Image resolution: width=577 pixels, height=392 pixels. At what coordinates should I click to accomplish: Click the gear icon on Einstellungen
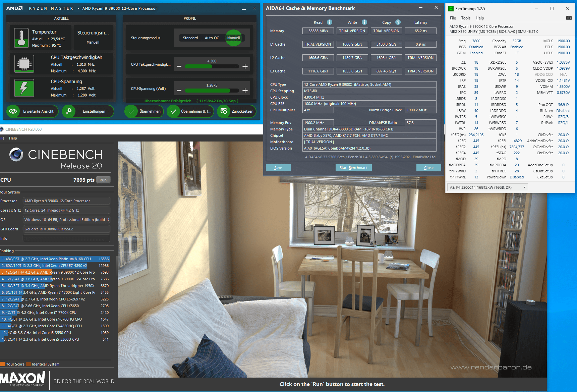[x=69, y=111]
